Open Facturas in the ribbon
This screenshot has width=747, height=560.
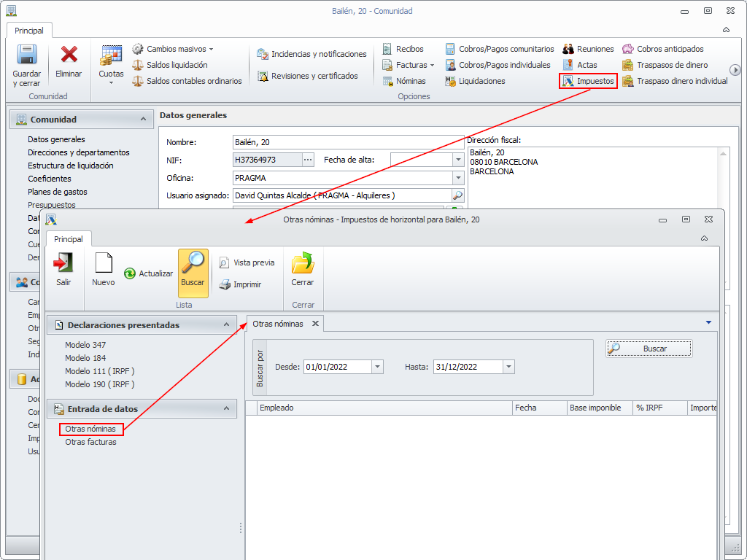(408, 65)
